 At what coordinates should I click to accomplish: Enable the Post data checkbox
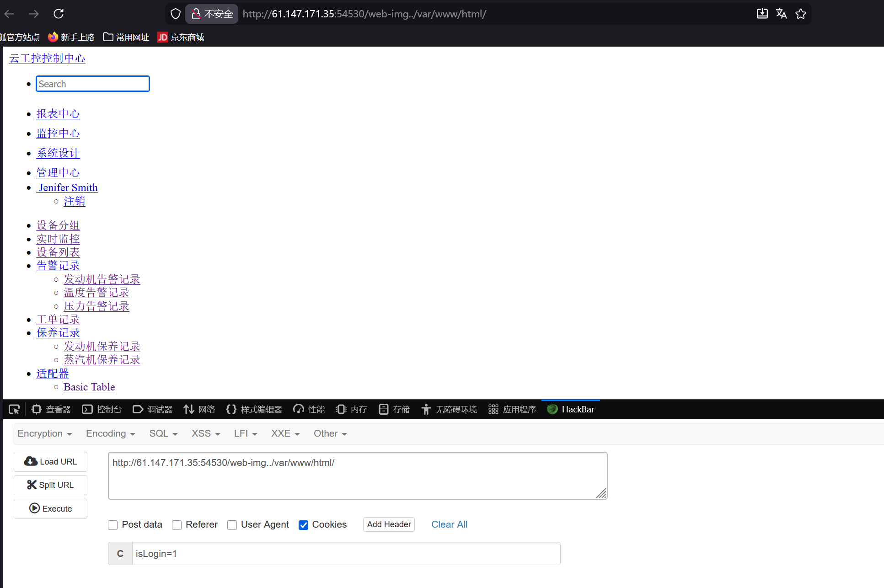coord(113,525)
